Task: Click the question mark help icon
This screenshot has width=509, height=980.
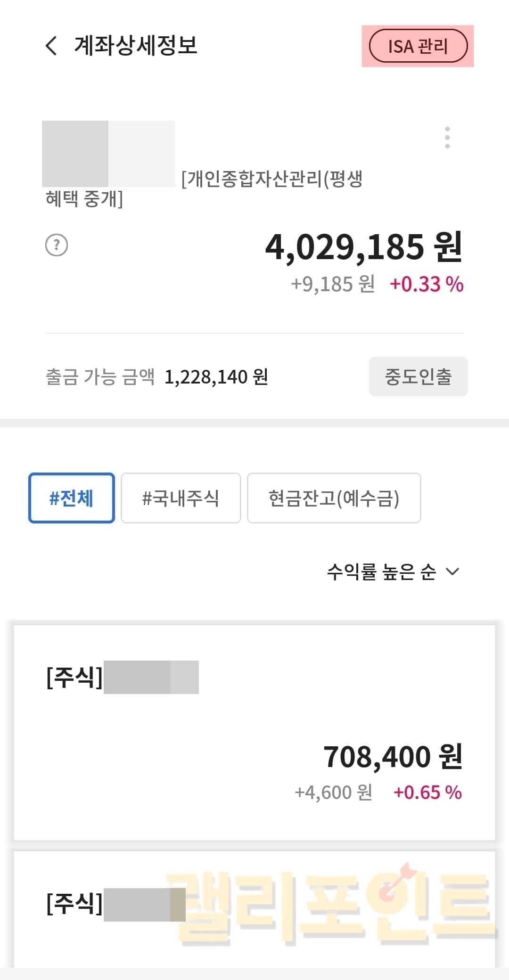Action: point(57,245)
